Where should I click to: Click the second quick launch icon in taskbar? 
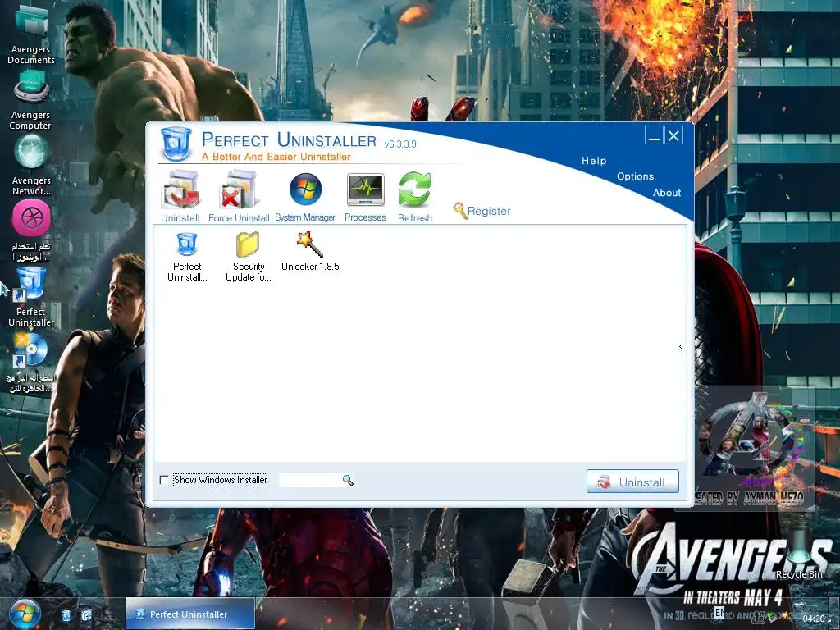[x=86, y=615]
